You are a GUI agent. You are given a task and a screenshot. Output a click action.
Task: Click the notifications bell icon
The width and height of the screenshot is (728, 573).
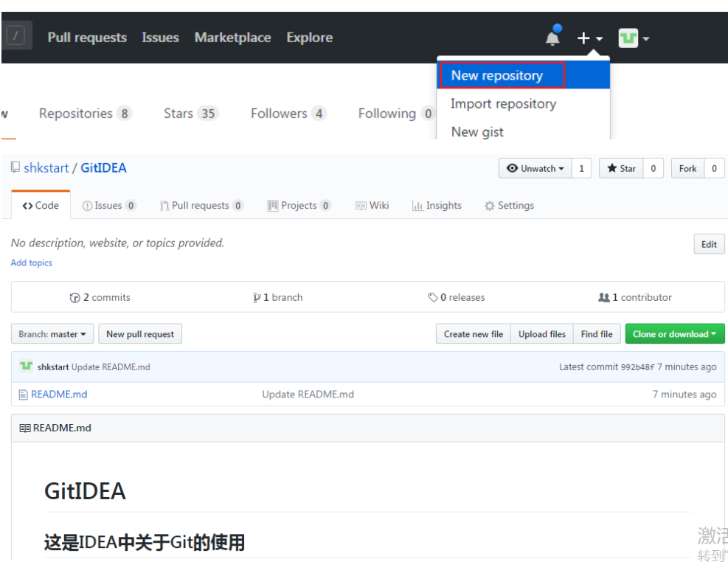tap(552, 37)
